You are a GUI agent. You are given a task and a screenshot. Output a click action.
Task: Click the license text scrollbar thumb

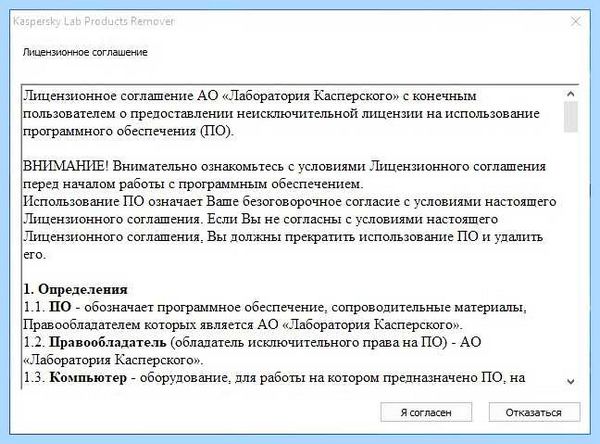click(571, 117)
